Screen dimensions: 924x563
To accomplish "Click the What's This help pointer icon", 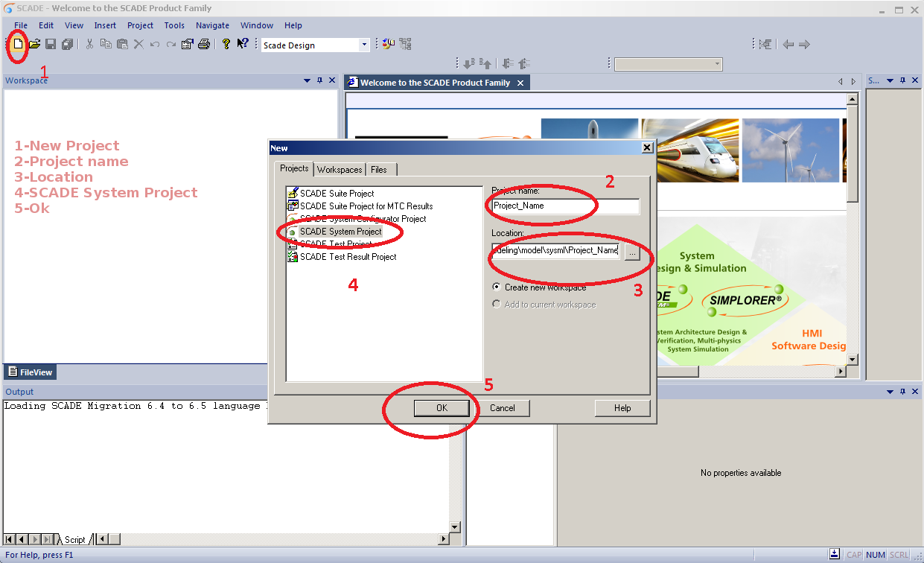I will point(243,44).
